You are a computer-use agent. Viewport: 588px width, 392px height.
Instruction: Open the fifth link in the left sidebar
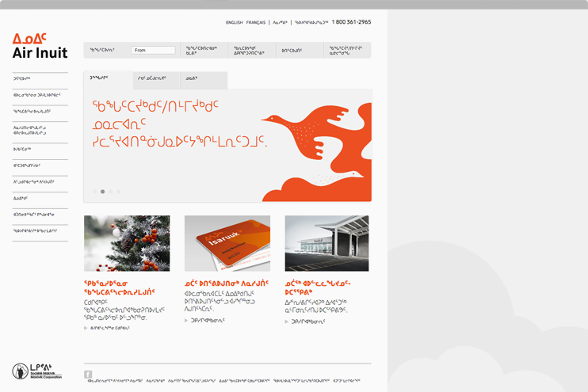click(x=22, y=149)
